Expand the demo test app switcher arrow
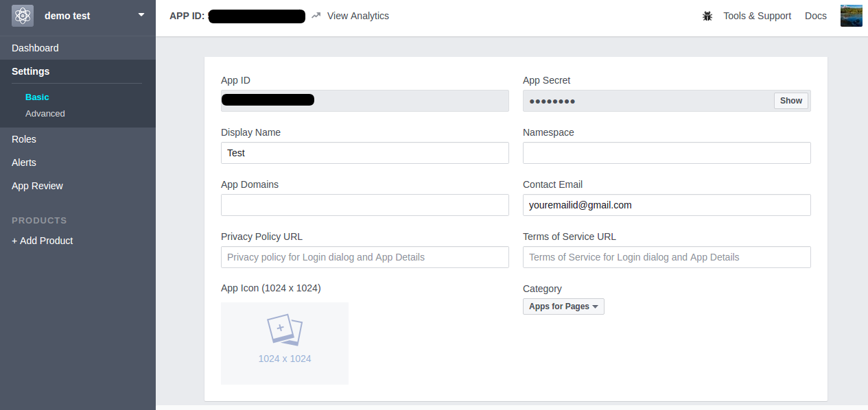The width and height of the screenshot is (868, 410). point(141,14)
